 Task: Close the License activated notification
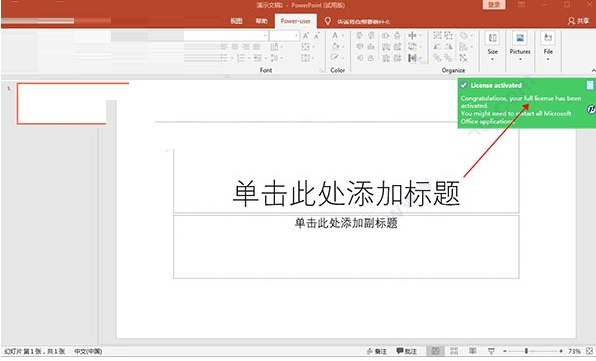[590, 85]
